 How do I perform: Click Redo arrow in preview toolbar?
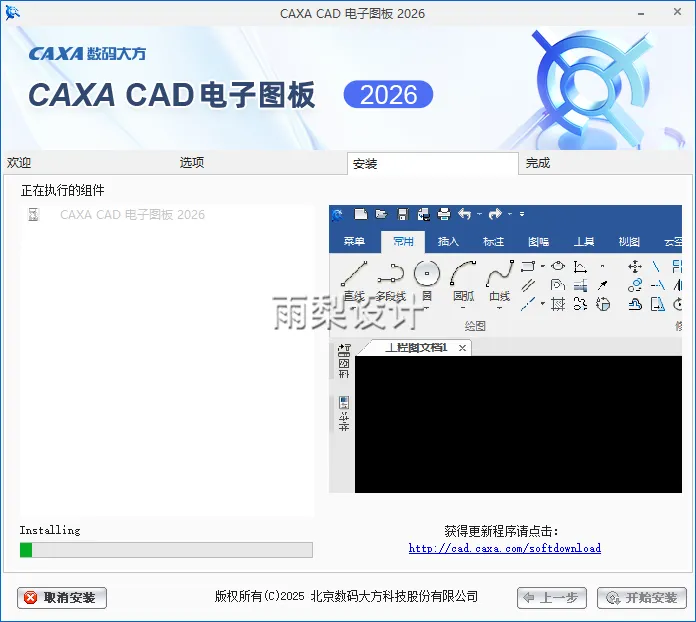[x=495, y=214]
